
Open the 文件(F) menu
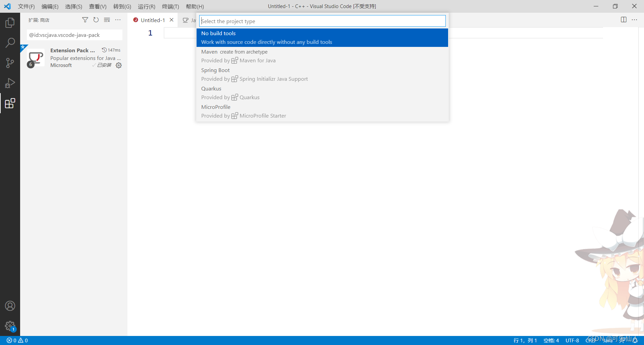click(26, 6)
